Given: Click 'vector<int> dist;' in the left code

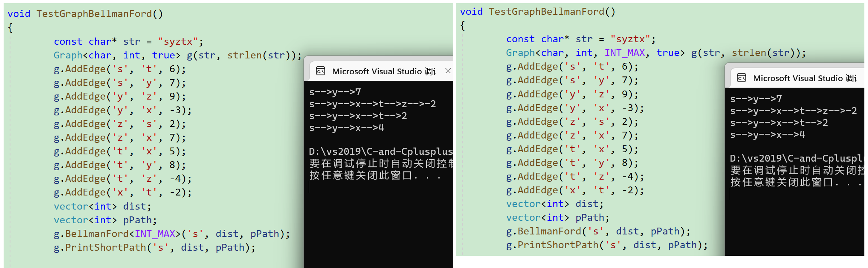Looking at the screenshot, I should 103,206.
